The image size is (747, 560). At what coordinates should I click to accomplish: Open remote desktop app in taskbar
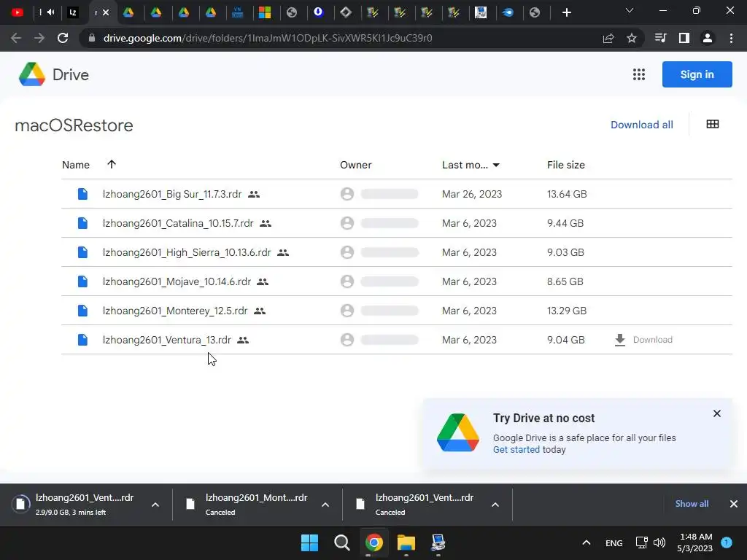point(438,542)
